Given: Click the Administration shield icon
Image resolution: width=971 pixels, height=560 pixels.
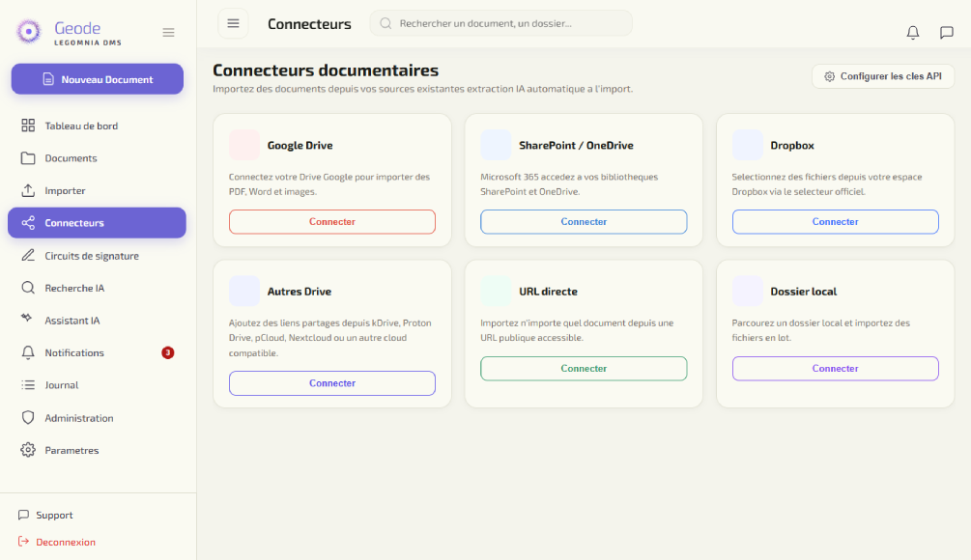Looking at the screenshot, I should [28, 418].
